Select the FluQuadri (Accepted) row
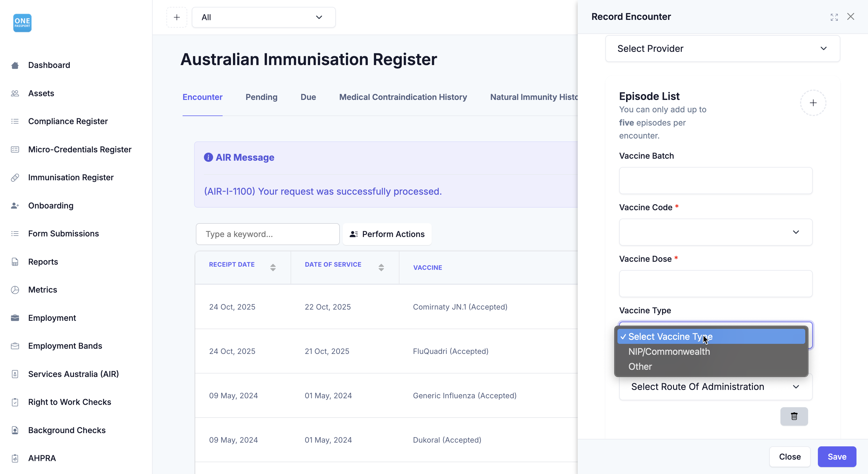Image resolution: width=868 pixels, height=474 pixels. [x=386, y=351]
